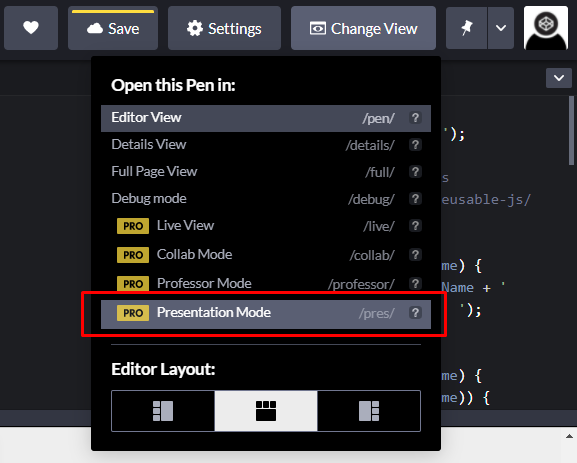Select right-side editor layout

[x=369, y=411]
